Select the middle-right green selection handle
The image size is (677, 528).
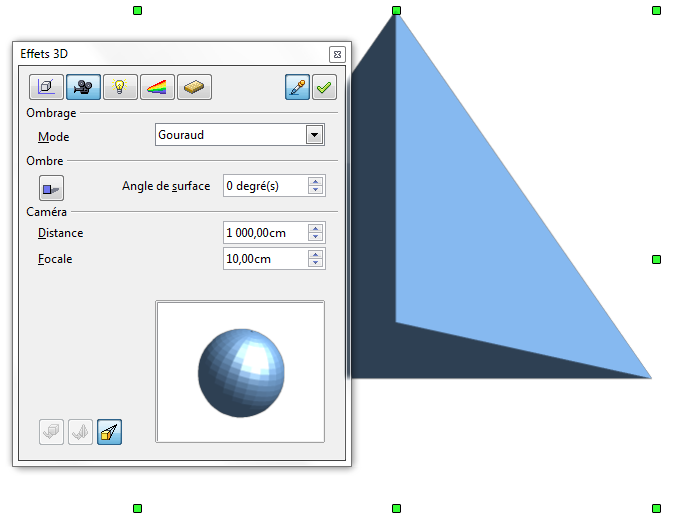tap(656, 259)
